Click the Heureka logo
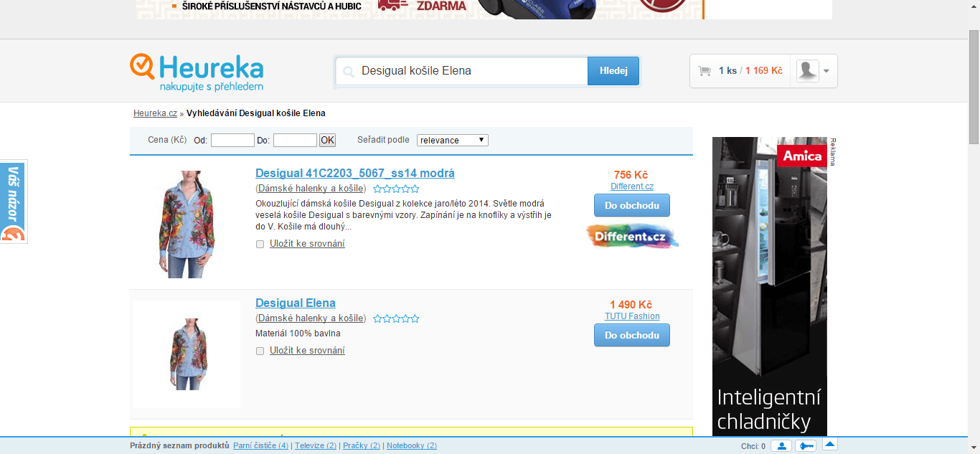Image resolution: width=980 pixels, height=454 pixels. tap(197, 72)
